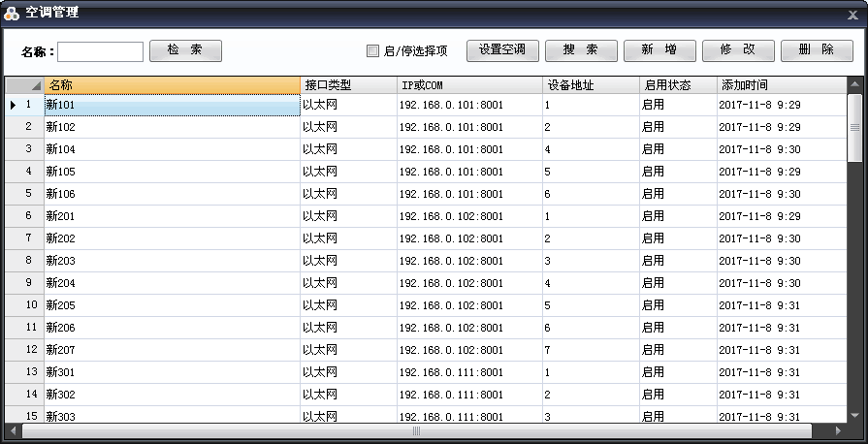868x444 pixels.
Task: Click the horizontal scrollbar right arrow
Action: (840, 430)
